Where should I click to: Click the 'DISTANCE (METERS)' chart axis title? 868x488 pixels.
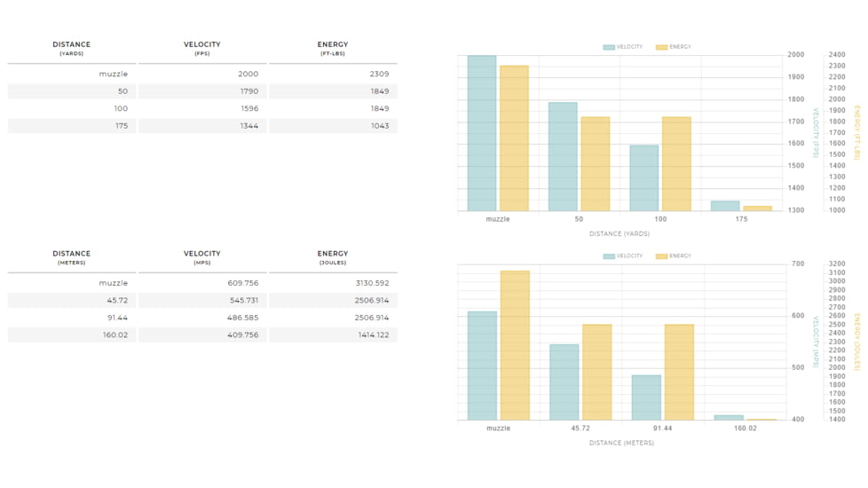(621, 443)
